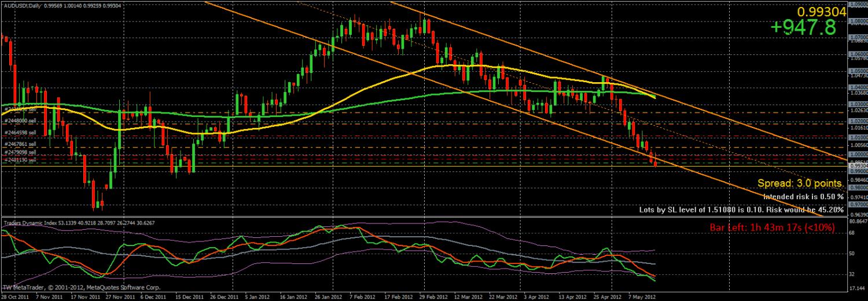Click the 32 level on indicator scale
Viewport: 868px width, 301px height.
(x=852, y=273)
